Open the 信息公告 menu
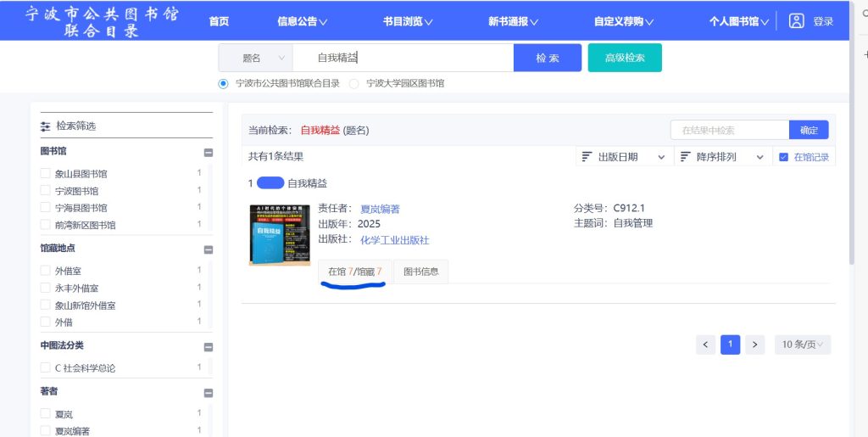The image size is (868, 437). click(x=302, y=22)
